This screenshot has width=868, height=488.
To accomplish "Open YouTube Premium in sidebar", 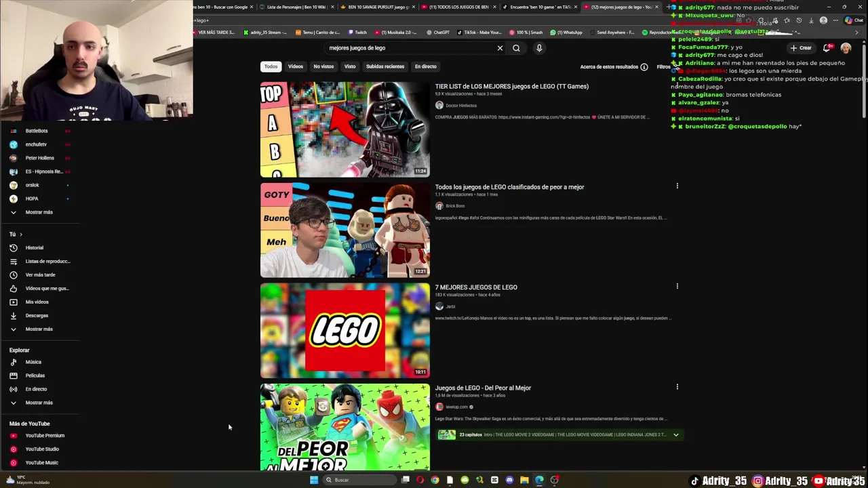I will click(x=39, y=436).
